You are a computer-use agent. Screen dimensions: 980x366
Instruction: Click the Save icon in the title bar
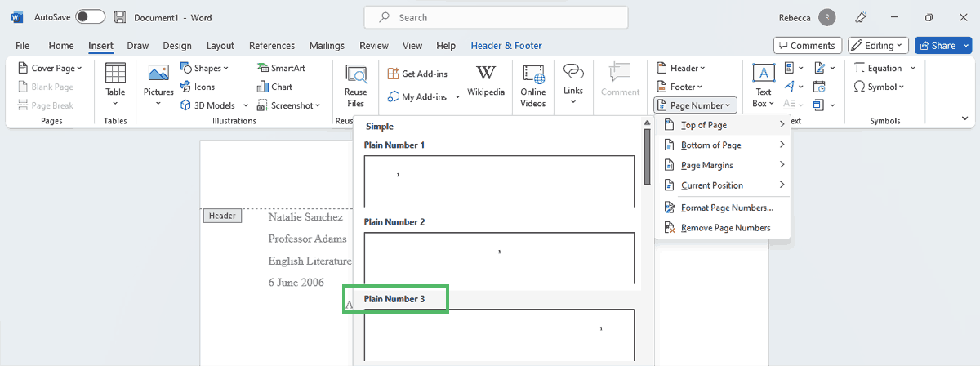[x=120, y=17]
